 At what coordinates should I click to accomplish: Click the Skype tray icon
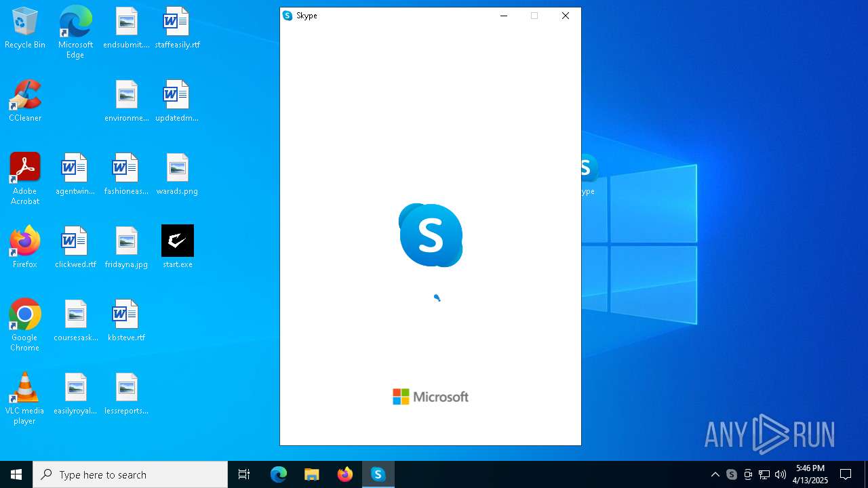(x=732, y=474)
